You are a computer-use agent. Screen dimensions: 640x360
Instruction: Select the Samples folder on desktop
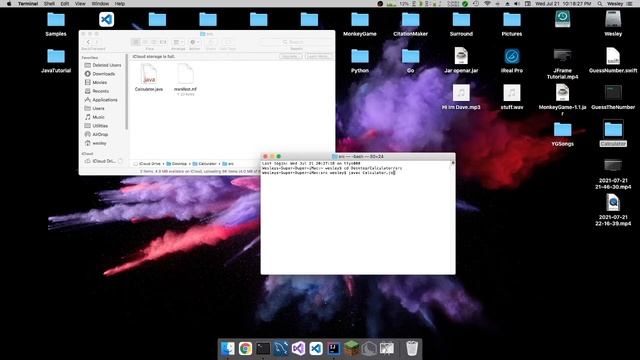(x=56, y=24)
